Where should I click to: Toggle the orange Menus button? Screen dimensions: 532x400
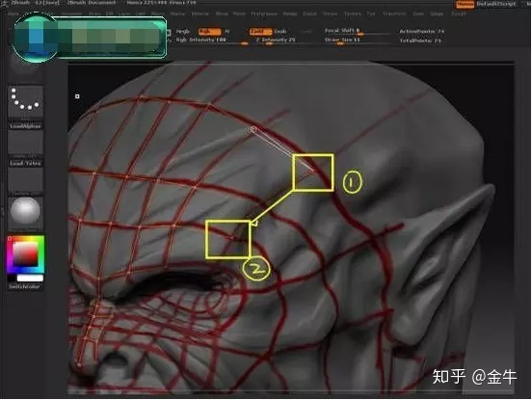click(x=465, y=4)
